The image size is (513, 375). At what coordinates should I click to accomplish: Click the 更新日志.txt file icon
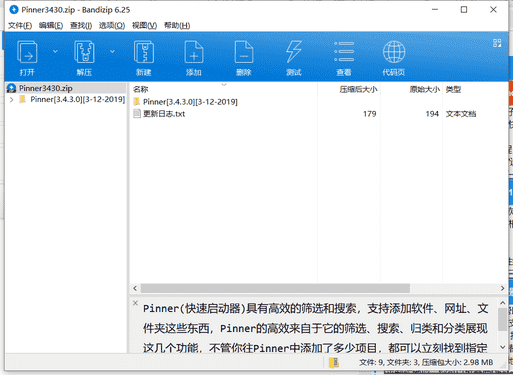[137, 114]
